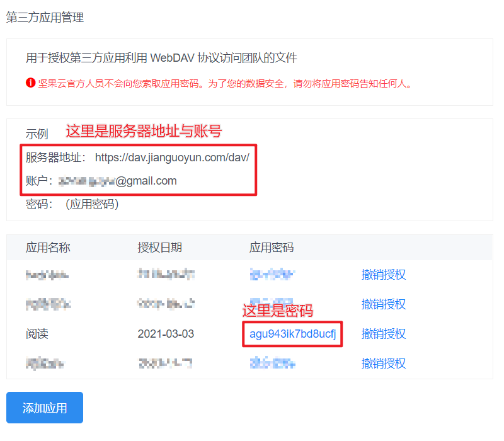Click the date 2021-03-03
Image resolution: width=504 pixels, height=441 pixels.
(166, 334)
